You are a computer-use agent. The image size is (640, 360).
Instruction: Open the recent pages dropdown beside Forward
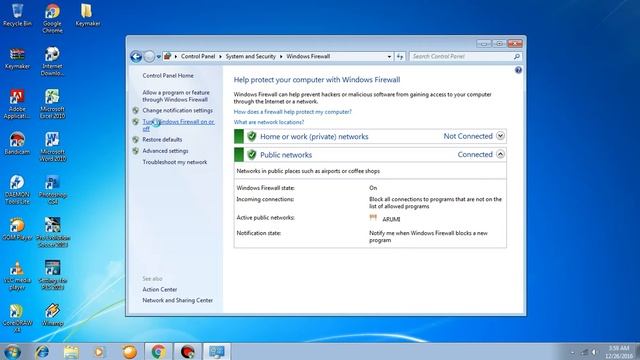coord(158,57)
